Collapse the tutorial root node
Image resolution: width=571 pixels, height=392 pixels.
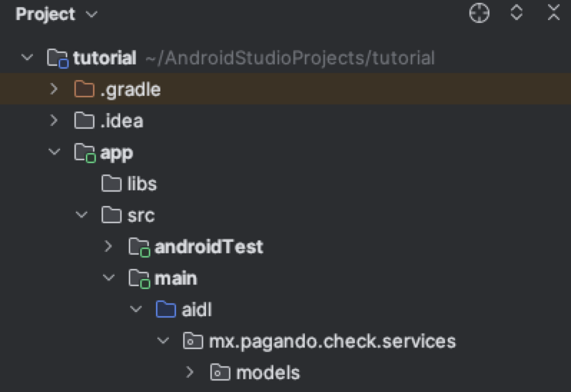27,57
